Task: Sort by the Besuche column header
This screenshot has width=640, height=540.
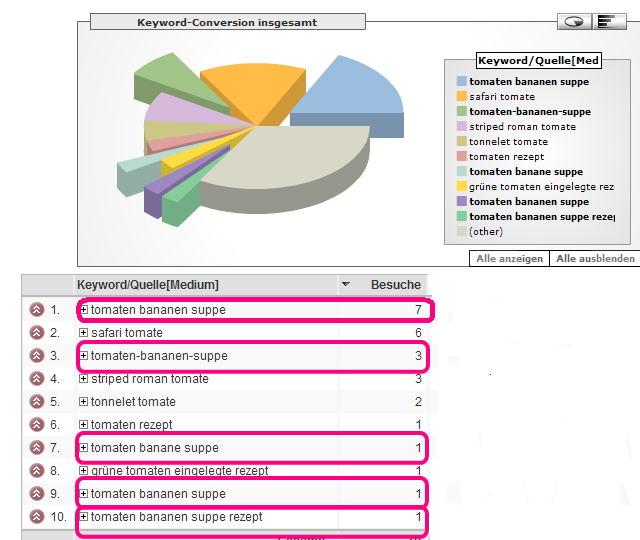Action: 395,285
